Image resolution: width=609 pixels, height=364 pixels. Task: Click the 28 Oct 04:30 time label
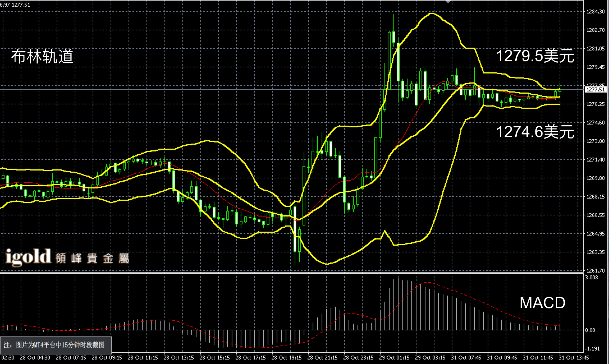click(35, 358)
